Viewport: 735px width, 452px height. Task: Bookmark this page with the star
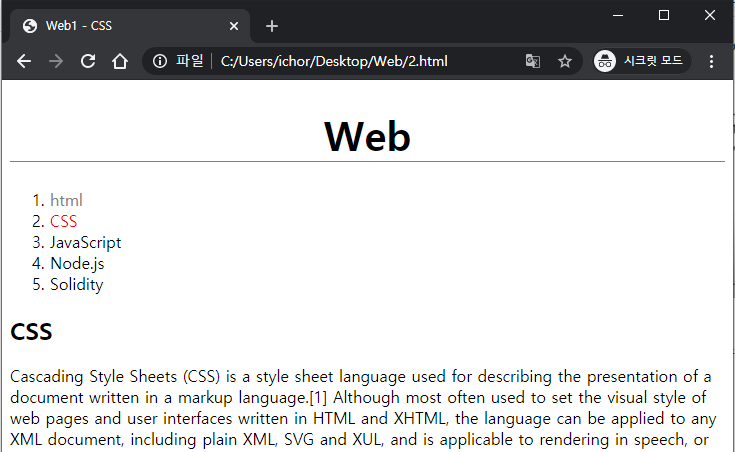[565, 61]
